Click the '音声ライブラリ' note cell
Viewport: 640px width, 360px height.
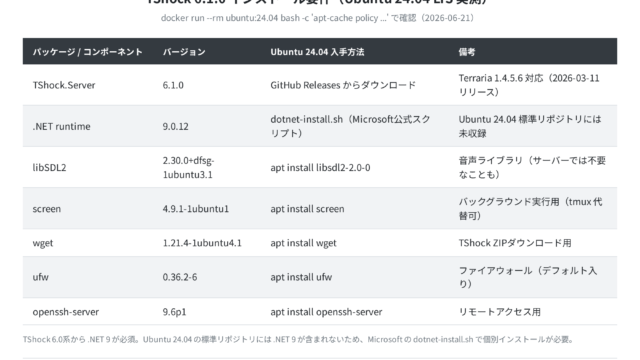(x=533, y=167)
